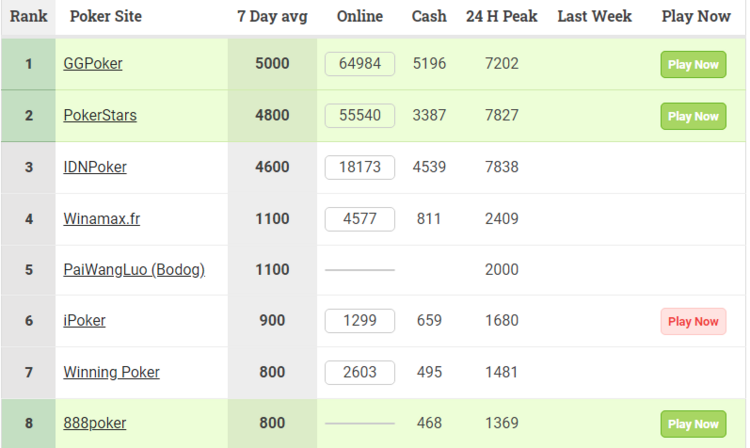Visit the iPoker site link
750x448 pixels.
tap(84, 321)
